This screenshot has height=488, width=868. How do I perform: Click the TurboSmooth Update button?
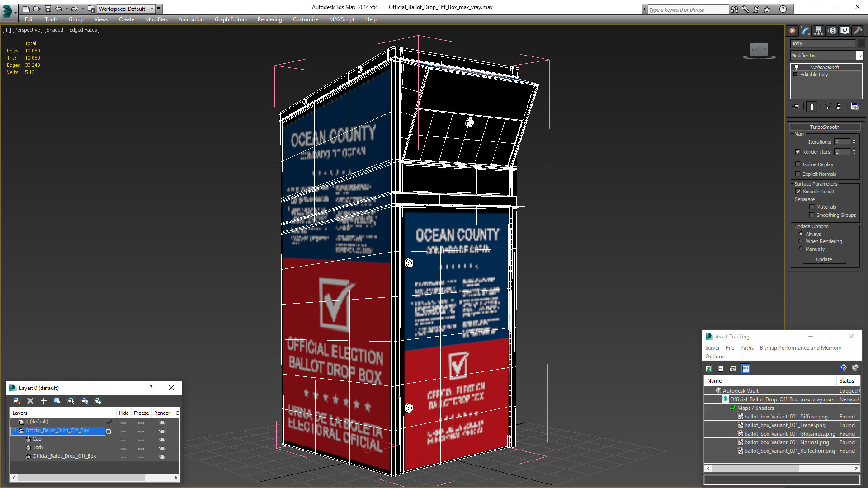[824, 259]
